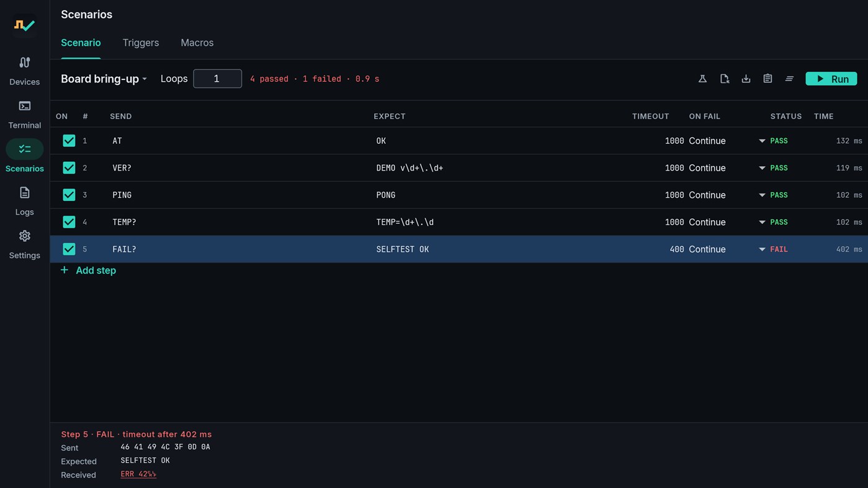
Task: Open On Fail dropdown for AT step
Action: [x=727, y=141]
